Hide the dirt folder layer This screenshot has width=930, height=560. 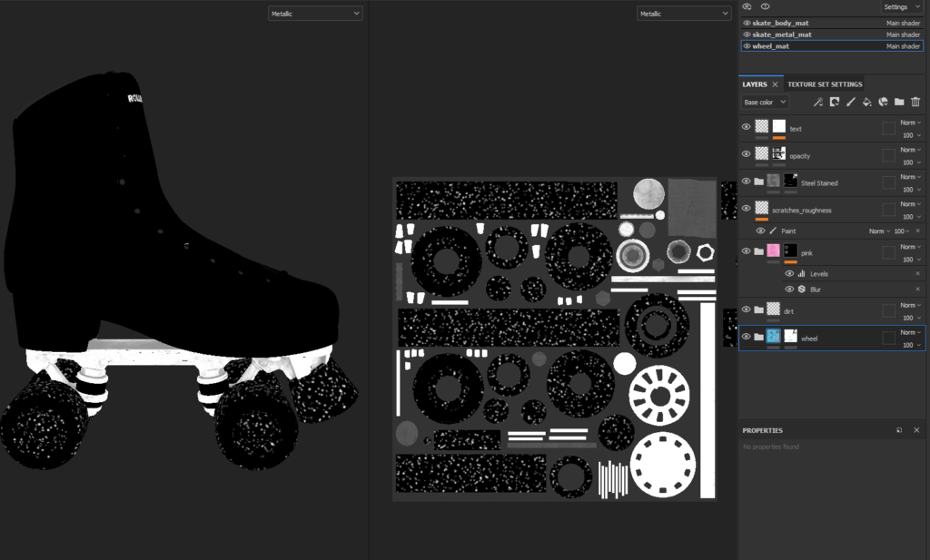click(x=747, y=309)
